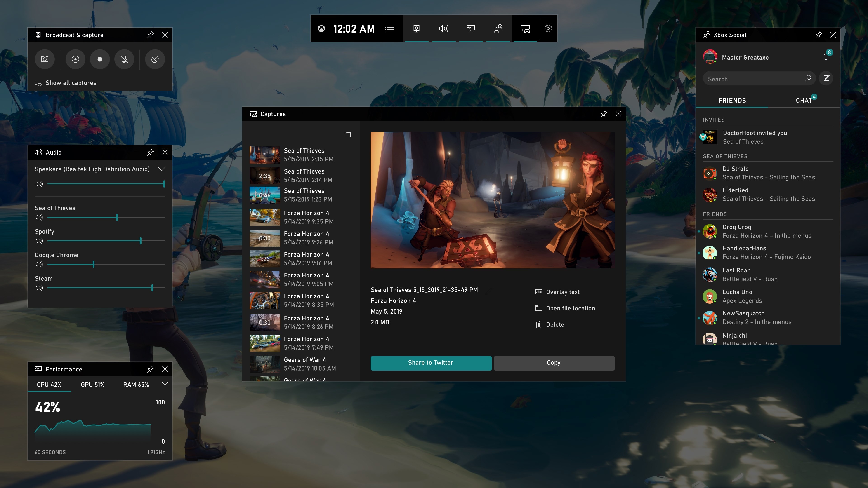Expand the Speakers audio output dropdown
This screenshot has width=868, height=488.
[x=162, y=169]
